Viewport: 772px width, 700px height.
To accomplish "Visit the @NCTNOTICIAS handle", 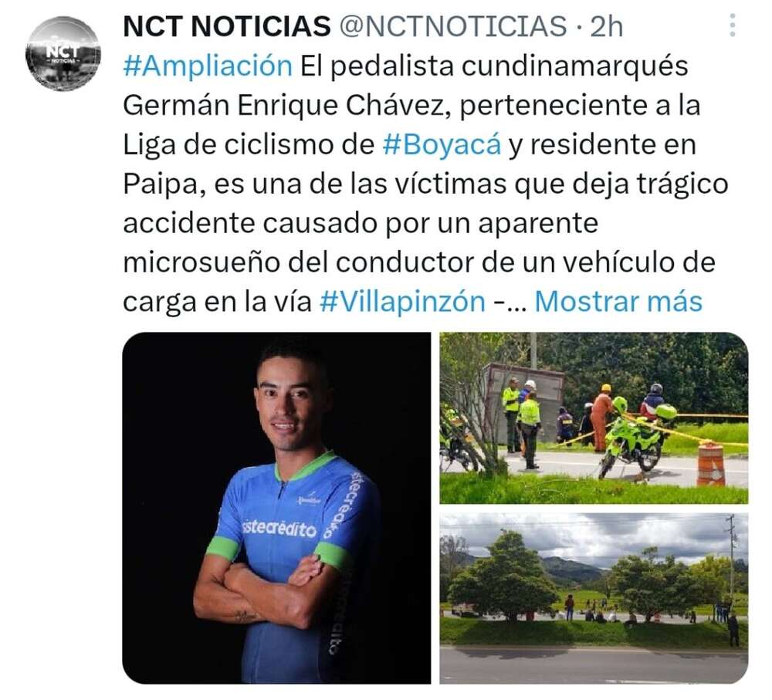I will point(453,26).
